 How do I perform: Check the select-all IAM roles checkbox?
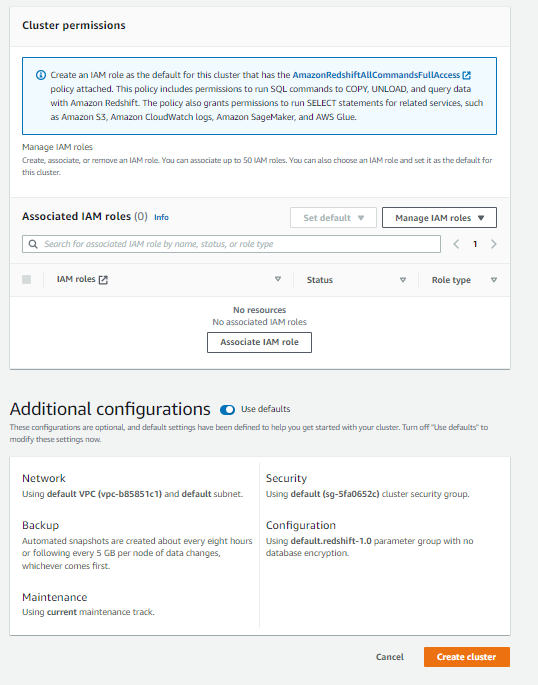[27, 280]
